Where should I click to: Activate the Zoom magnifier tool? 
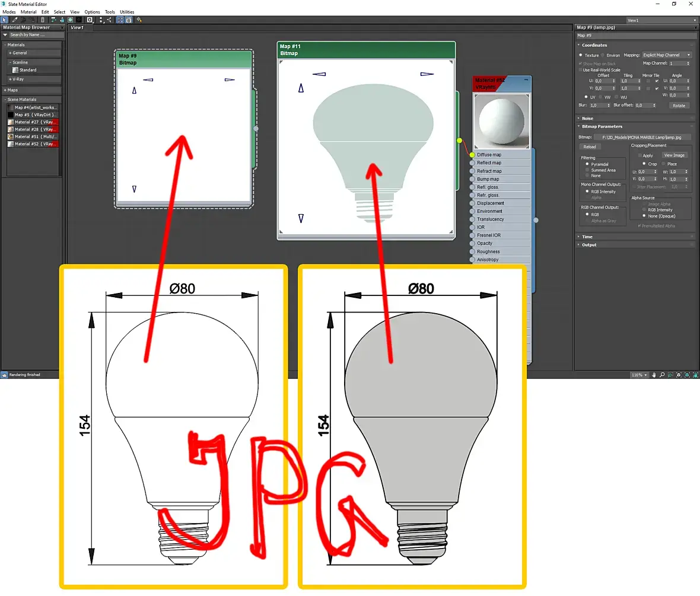click(662, 375)
